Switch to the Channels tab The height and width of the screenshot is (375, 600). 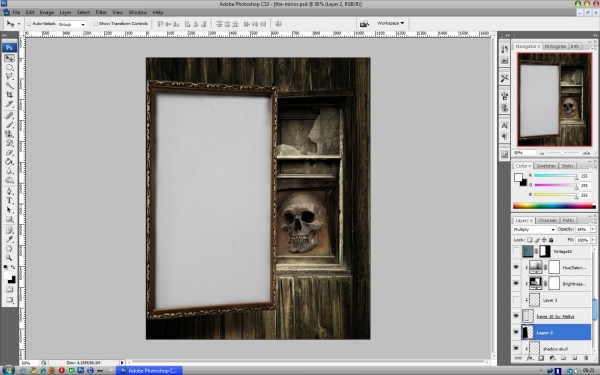coord(547,220)
